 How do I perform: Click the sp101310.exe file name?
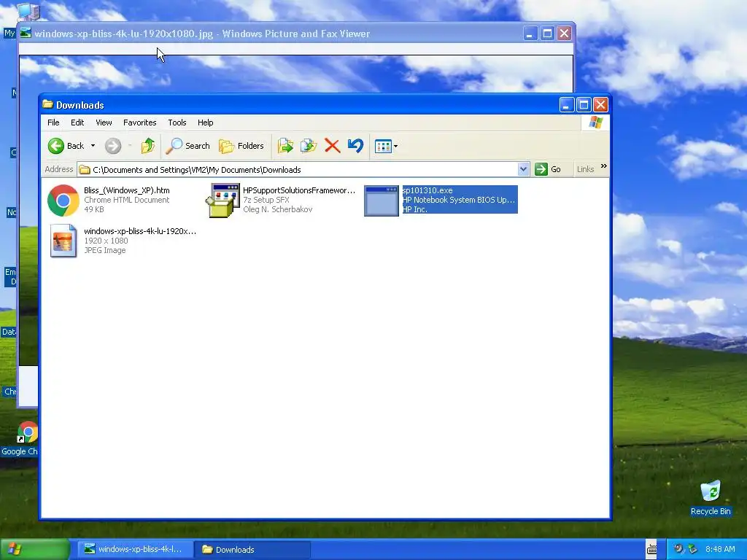click(427, 190)
